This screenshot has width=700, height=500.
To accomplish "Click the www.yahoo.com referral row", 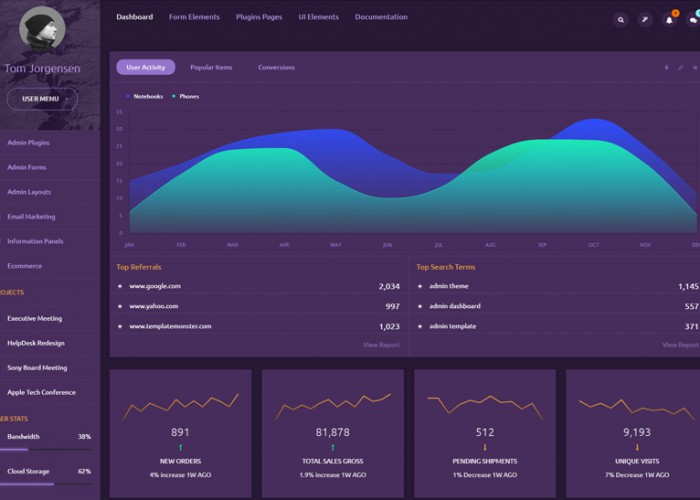I will [x=259, y=306].
